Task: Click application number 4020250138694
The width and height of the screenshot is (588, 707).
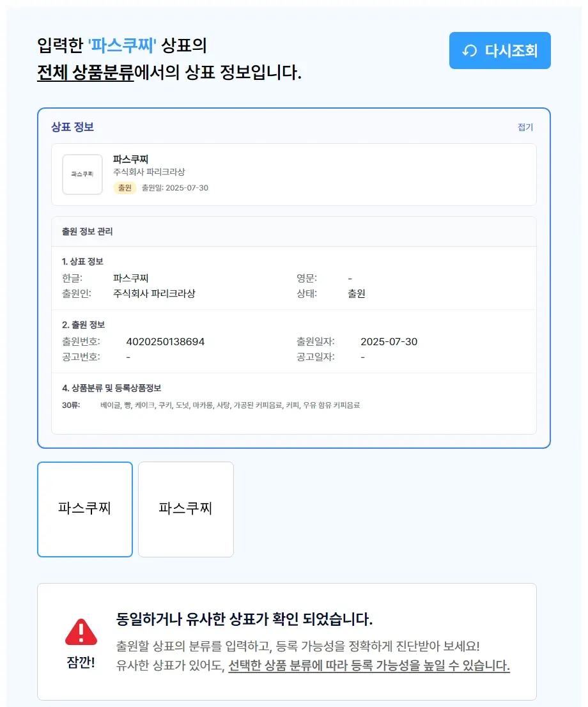Action: pyautogui.click(x=165, y=342)
